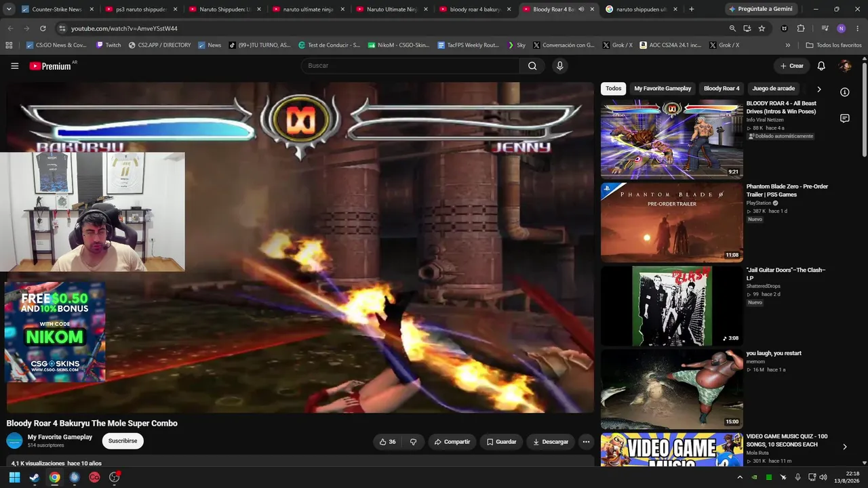Open Todos los favoritos folder

(833, 45)
